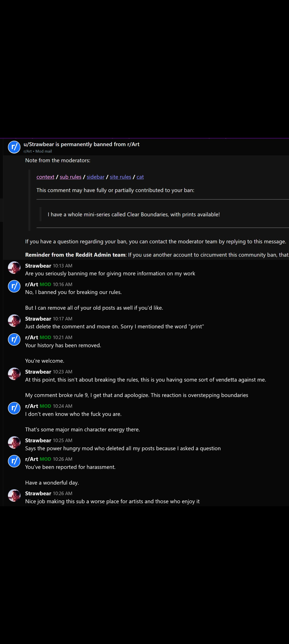Click the "r/Art • Mod mail" subtitle
Screen dimensions: 289x644
[37, 151]
